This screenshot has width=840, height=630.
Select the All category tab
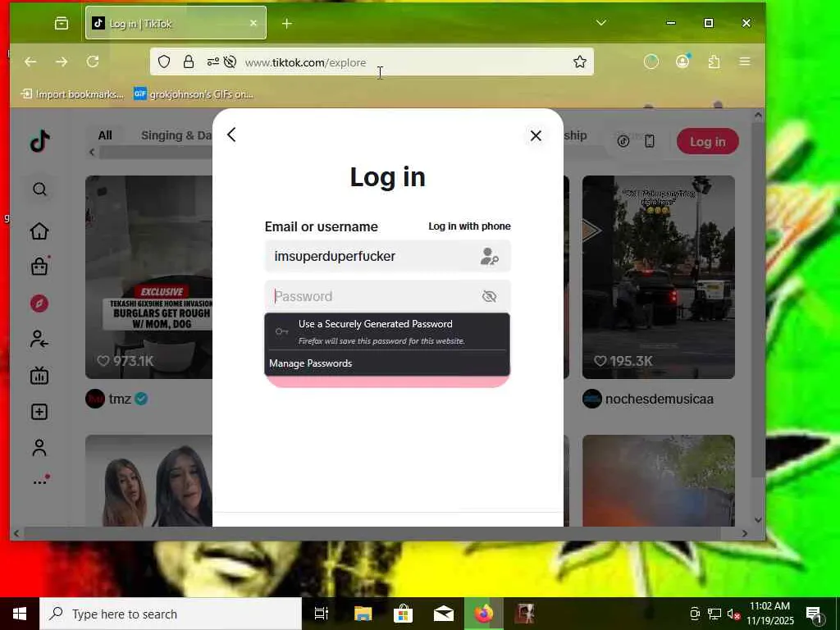(105, 135)
